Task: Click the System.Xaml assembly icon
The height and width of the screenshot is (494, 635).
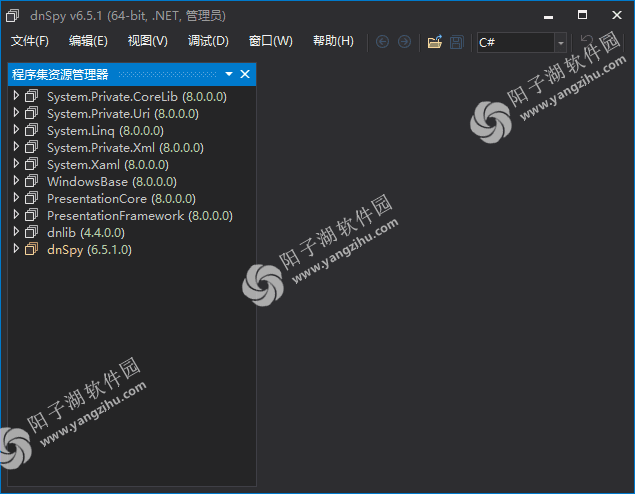Action: pos(32,164)
